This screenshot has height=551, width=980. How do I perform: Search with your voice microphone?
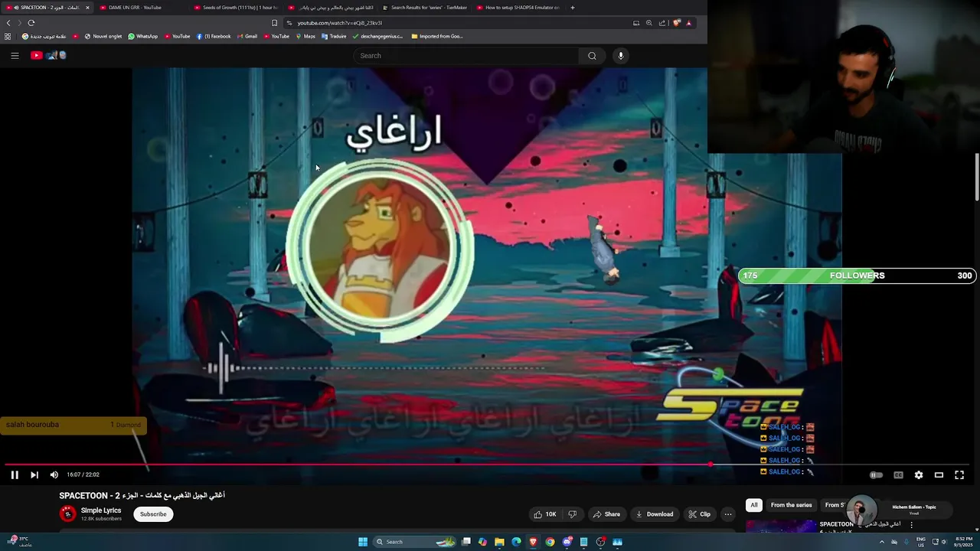621,55
